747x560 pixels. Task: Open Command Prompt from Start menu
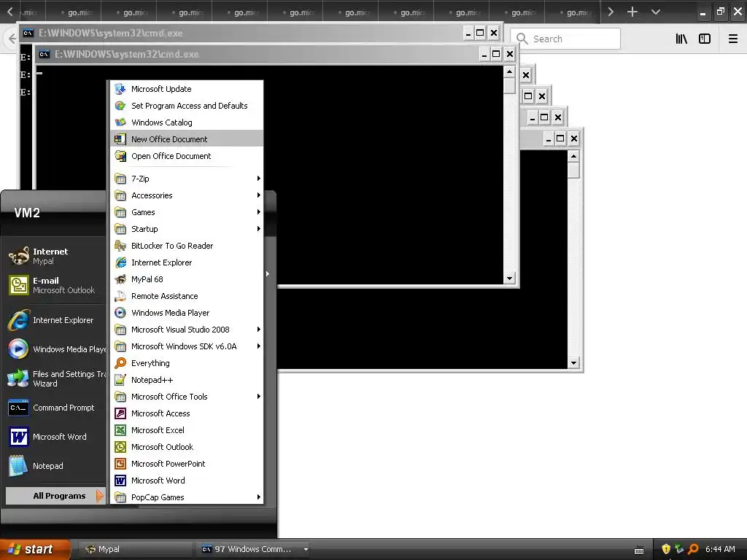pyautogui.click(x=55, y=408)
